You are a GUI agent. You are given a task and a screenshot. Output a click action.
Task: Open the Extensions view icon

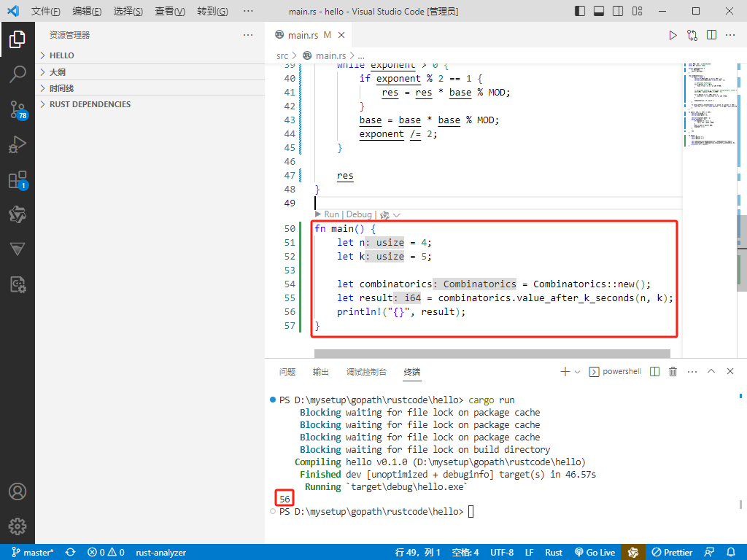click(x=18, y=180)
